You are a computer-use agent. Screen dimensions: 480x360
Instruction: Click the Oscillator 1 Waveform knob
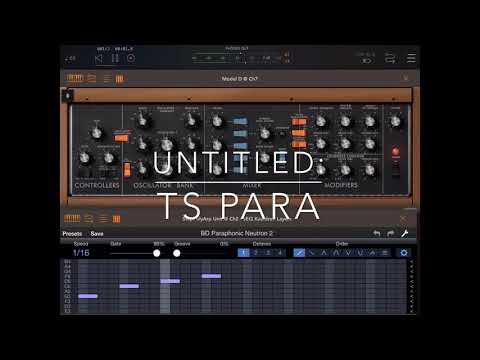pyautogui.click(x=191, y=119)
